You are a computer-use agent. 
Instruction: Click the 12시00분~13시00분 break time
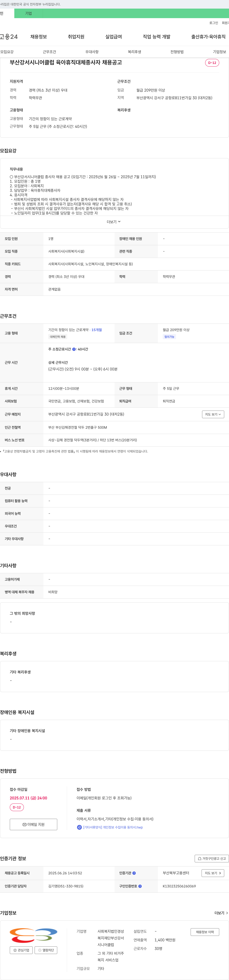pyautogui.click(x=63, y=389)
